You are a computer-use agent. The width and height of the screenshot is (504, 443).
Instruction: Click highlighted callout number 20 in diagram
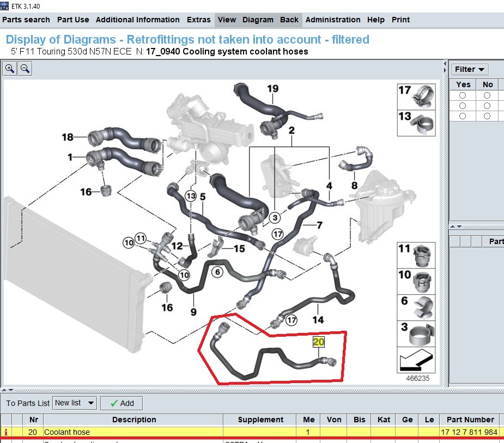click(319, 342)
